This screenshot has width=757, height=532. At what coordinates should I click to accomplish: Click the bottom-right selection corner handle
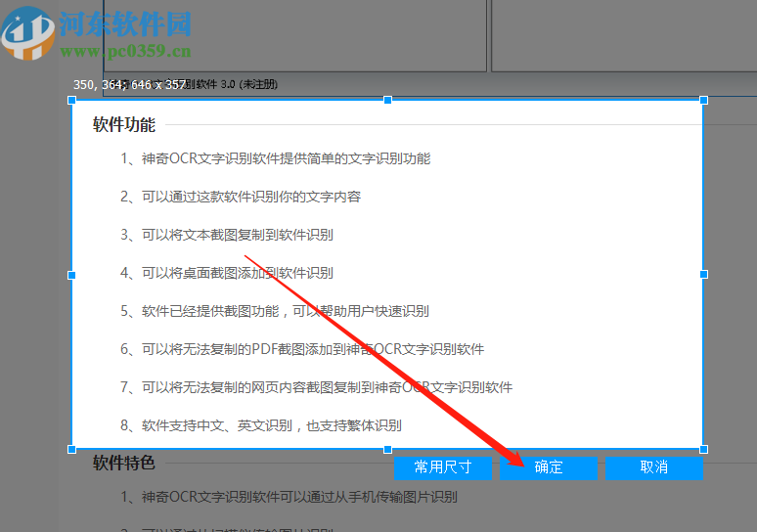click(704, 450)
